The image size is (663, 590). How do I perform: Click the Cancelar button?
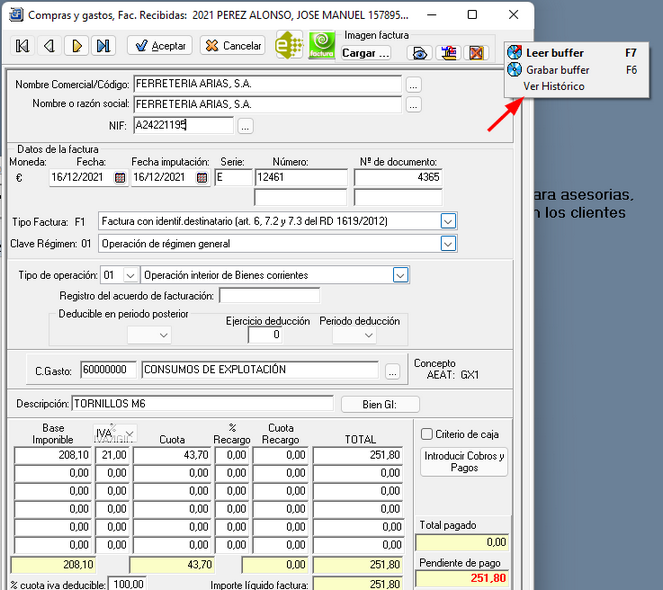(232, 46)
